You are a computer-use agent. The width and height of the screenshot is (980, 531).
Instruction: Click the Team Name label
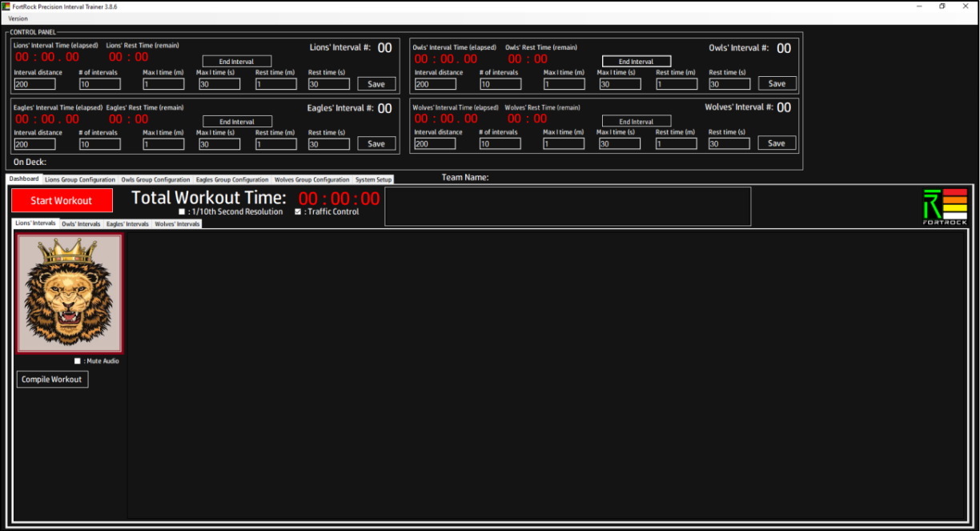pos(465,178)
